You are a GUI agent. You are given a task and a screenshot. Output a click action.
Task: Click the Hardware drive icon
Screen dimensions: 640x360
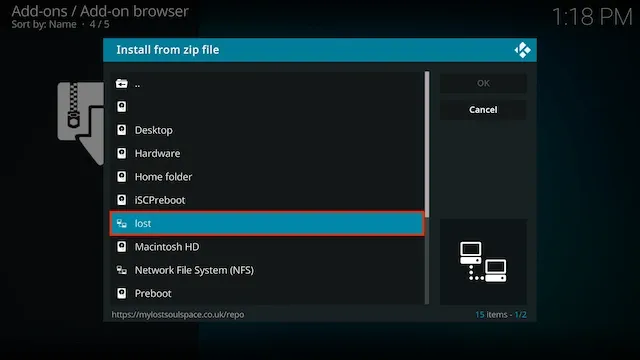[x=122, y=153]
